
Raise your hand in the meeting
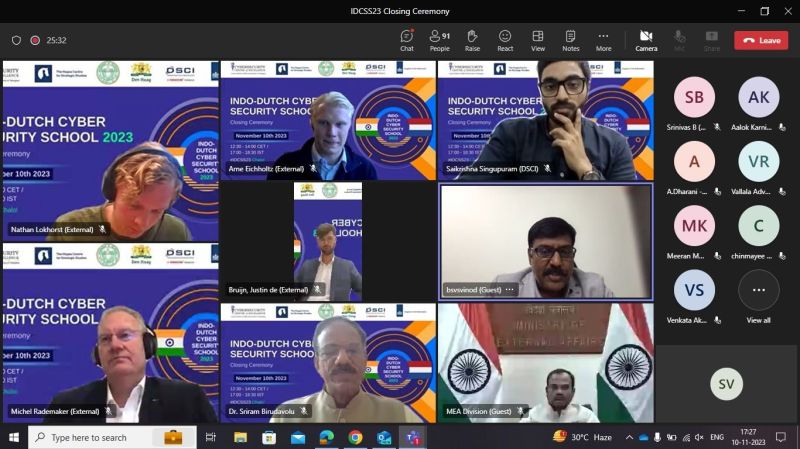pos(472,40)
